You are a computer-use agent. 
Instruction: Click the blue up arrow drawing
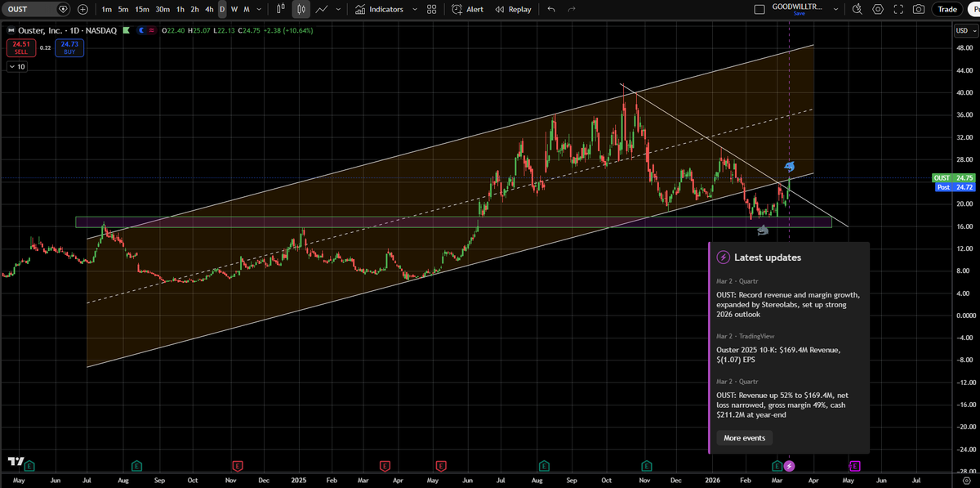coord(790,167)
